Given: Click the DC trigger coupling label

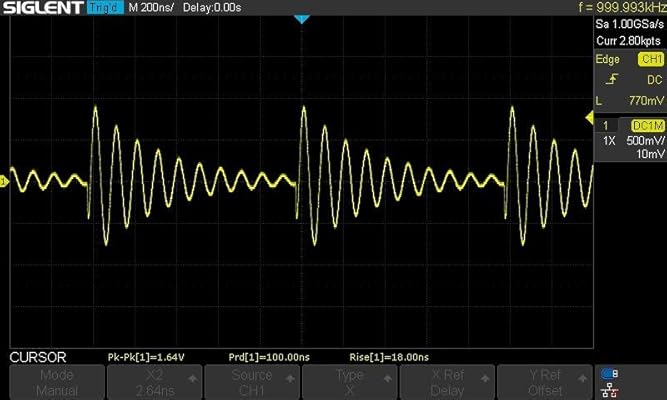Looking at the screenshot, I should click(x=654, y=80).
